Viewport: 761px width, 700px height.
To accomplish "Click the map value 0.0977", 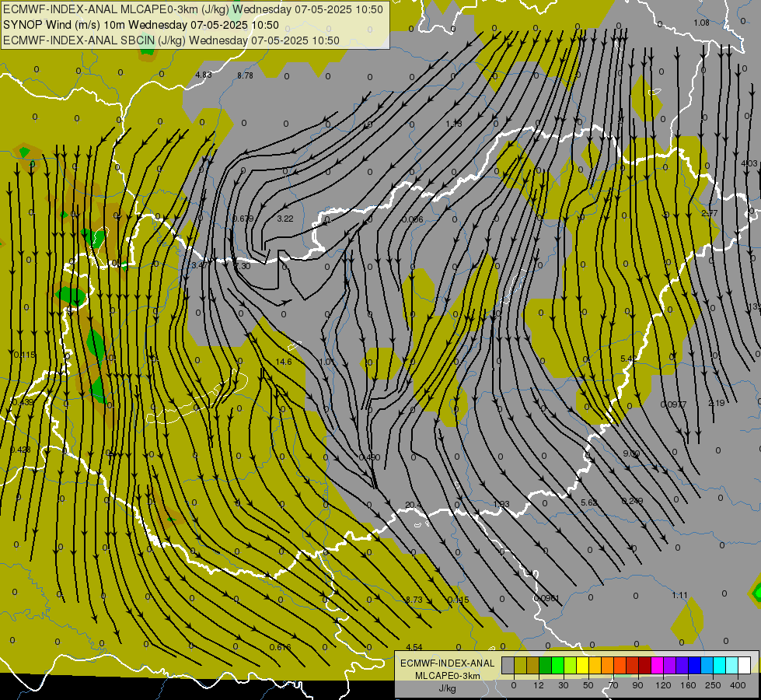I will (x=674, y=404).
